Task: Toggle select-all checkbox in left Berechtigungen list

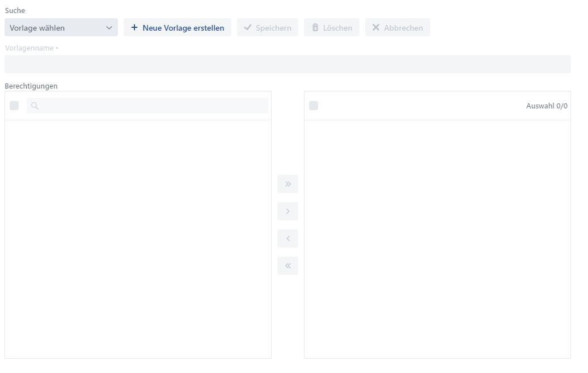Action: [15, 106]
